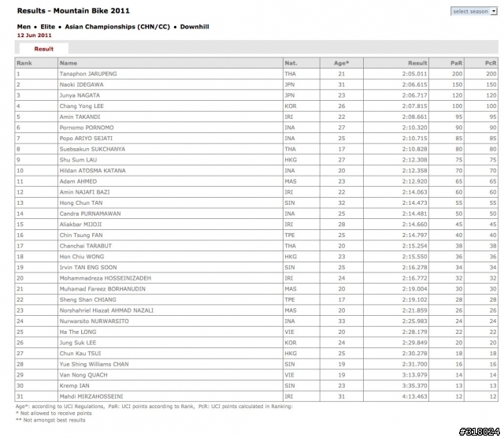Select rider Junya NAGATA
This screenshot has width=504, height=438.
[80, 95]
